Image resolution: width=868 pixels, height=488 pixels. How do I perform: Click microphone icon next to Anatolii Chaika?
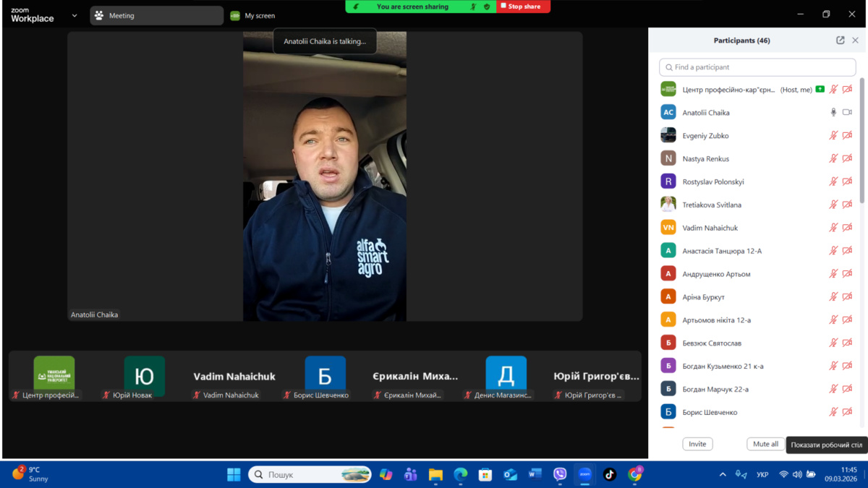pyautogui.click(x=833, y=113)
